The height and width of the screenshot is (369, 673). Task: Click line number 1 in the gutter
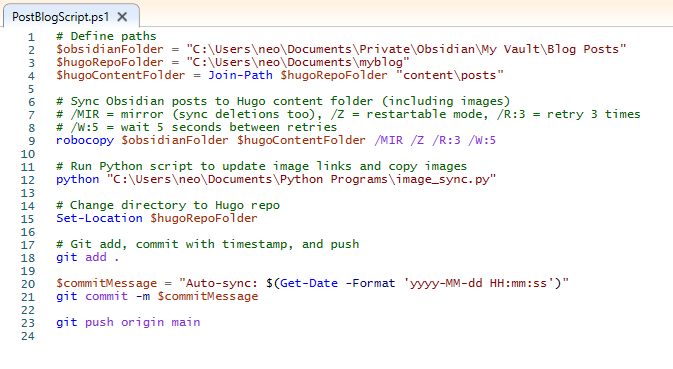tap(31, 37)
